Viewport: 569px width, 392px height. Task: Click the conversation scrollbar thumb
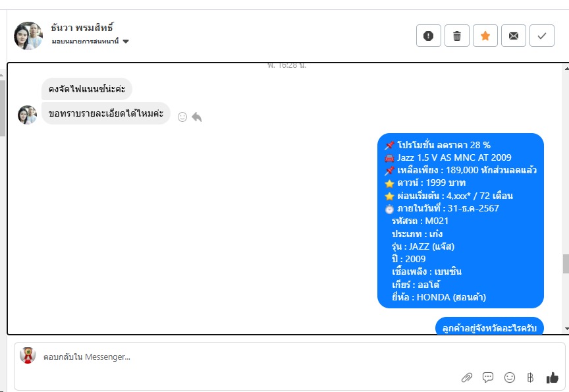tap(566, 264)
